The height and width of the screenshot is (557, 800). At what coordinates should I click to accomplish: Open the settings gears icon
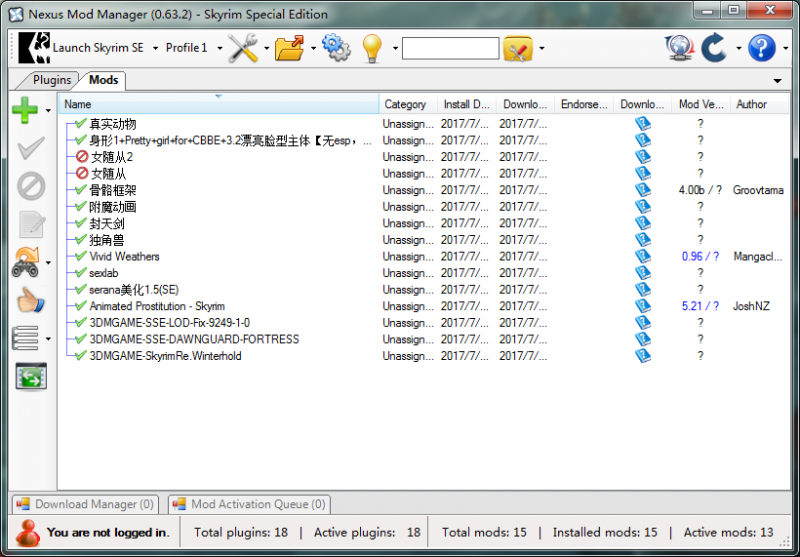click(336, 48)
